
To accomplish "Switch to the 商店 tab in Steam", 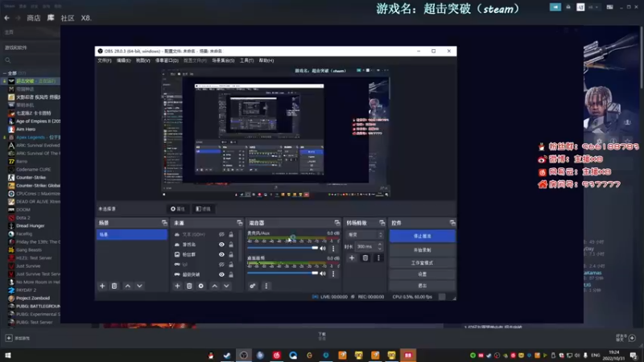I will (x=34, y=18).
